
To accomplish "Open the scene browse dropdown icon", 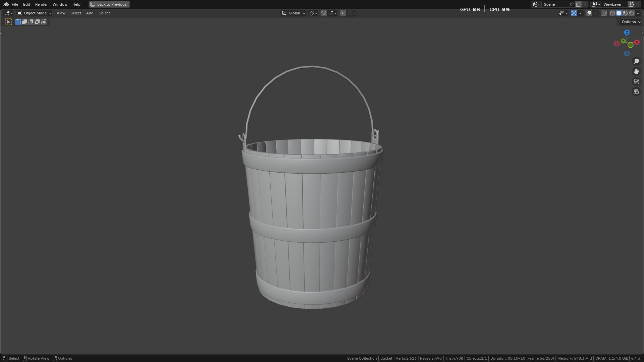I will (536, 4).
